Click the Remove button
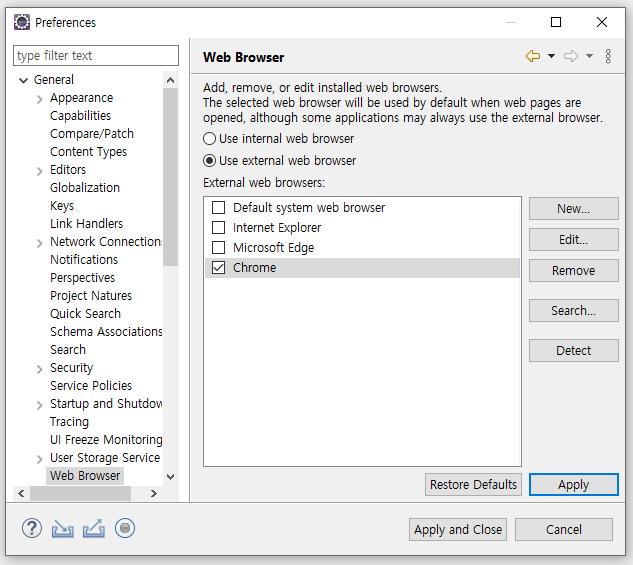Screen dimensions: 633x565 coord(574,270)
